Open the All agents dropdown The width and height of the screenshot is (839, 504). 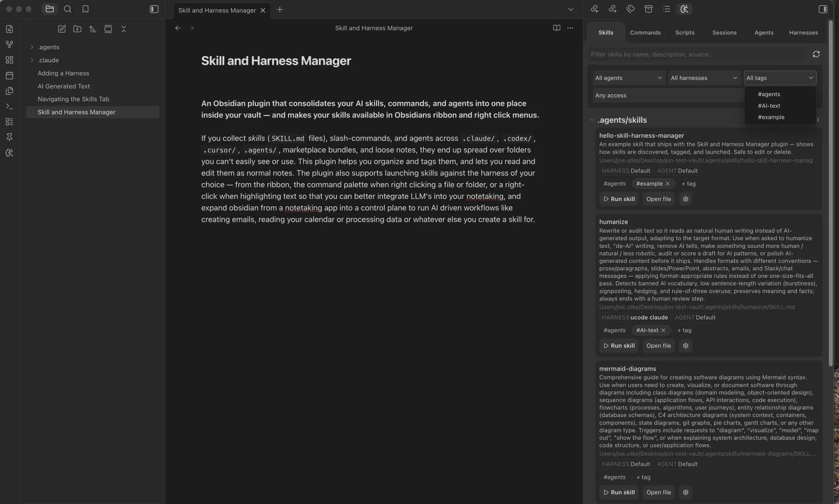point(629,78)
